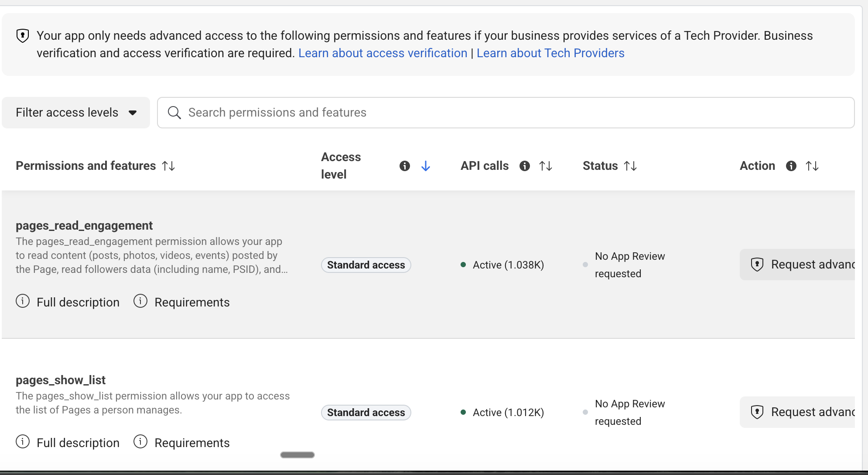Viewport: 868px width, 475px height.
Task: Click the Access level info icon
Action: pyautogui.click(x=405, y=166)
